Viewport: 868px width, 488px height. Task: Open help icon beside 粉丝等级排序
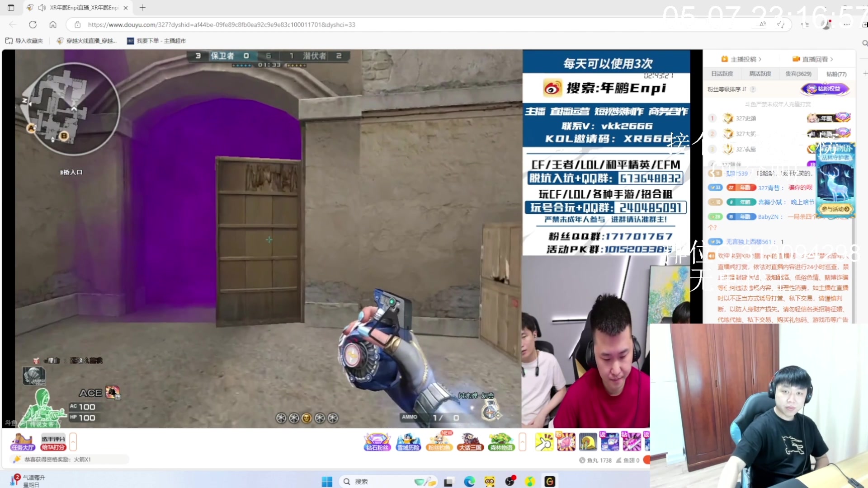click(x=753, y=89)
